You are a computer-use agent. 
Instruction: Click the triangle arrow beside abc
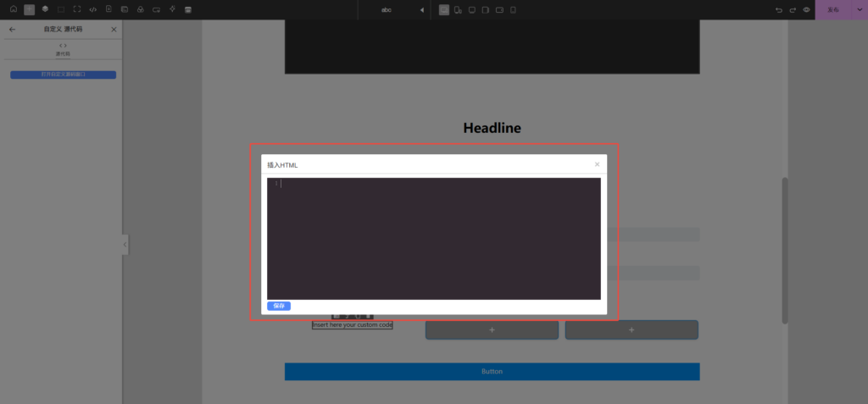[x=421, y=9]
